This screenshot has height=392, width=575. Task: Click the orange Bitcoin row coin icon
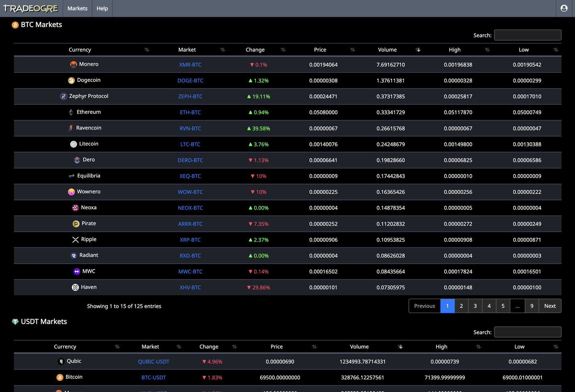pyautogui.click(x=60, y=377)
